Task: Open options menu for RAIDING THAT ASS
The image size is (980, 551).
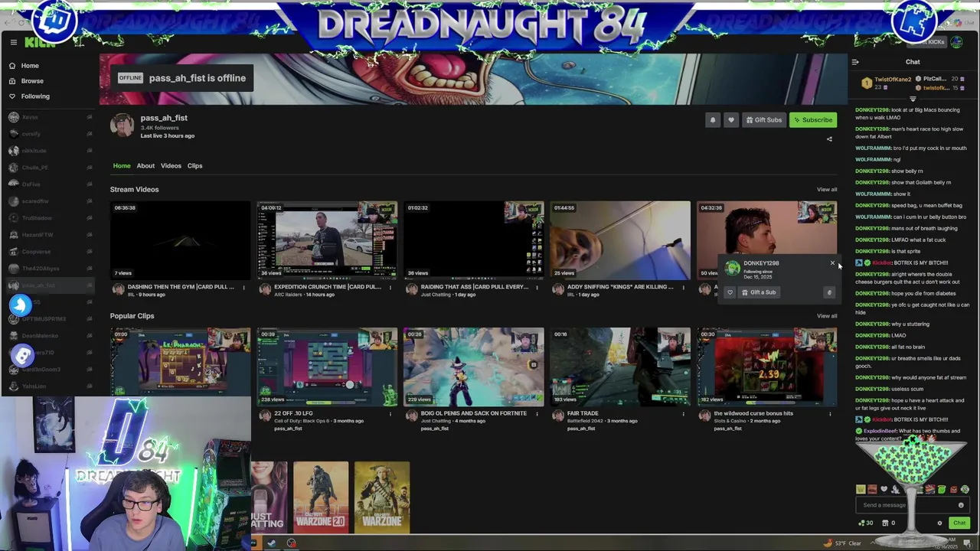Action: point(537,288)
